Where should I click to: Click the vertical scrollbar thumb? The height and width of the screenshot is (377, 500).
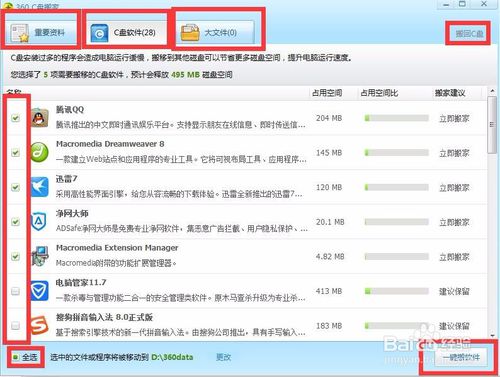click(492, 125)
